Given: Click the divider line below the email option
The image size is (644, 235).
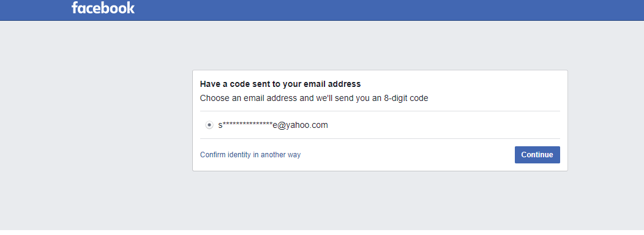Looking at the screenshot, I should click(380, 139).
